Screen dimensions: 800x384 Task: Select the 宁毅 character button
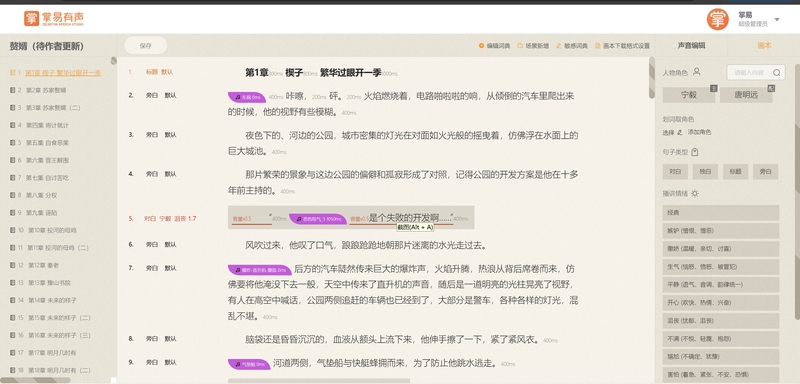point(689,95)
